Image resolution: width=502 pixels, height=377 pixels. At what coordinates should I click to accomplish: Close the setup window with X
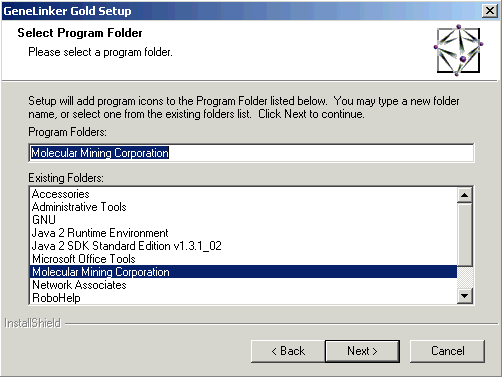(490, 11)
